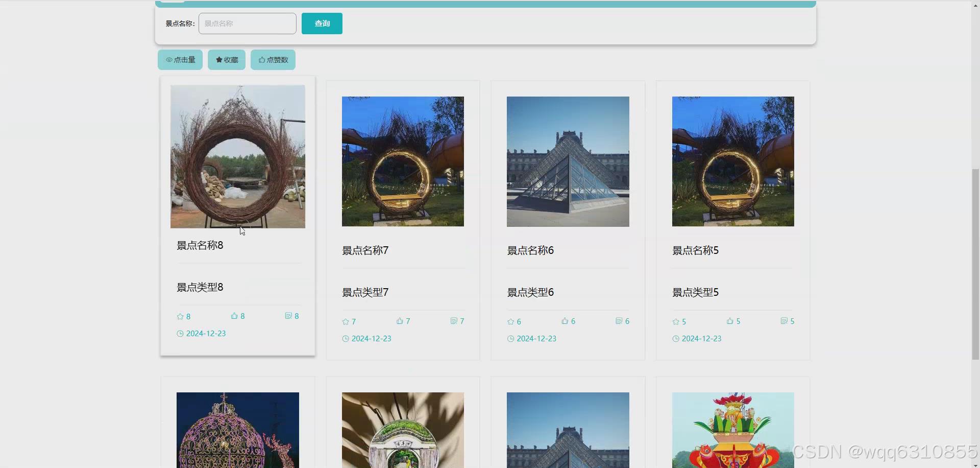Click the clock icon on 景点名称5 card
980x468 pixels.
pyautogui.click(x=676, y=339)
